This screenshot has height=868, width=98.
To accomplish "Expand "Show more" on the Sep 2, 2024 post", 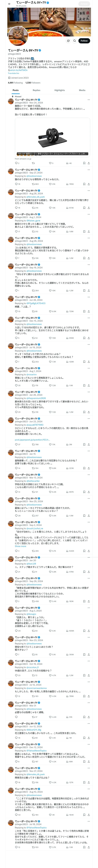I will 20,546.
